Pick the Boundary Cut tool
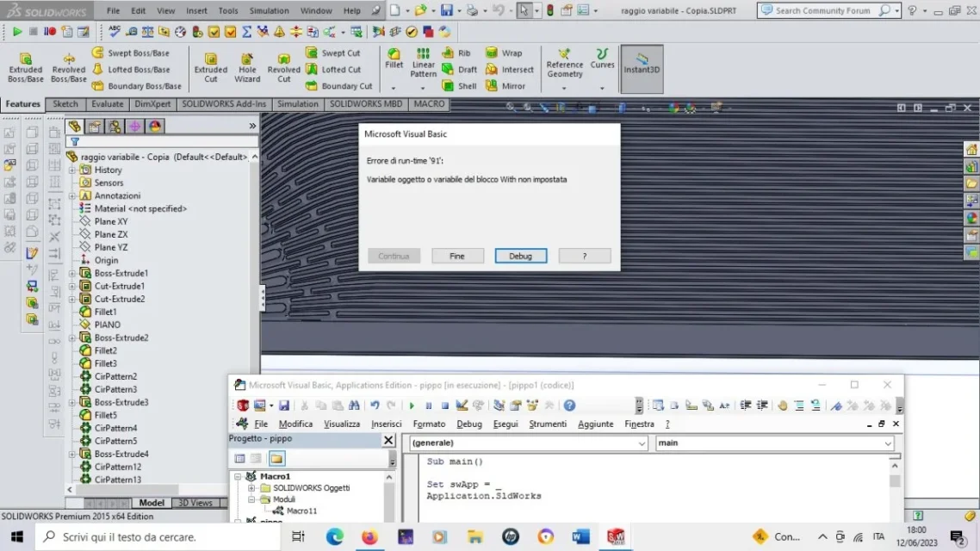 (x=338, y=85)
